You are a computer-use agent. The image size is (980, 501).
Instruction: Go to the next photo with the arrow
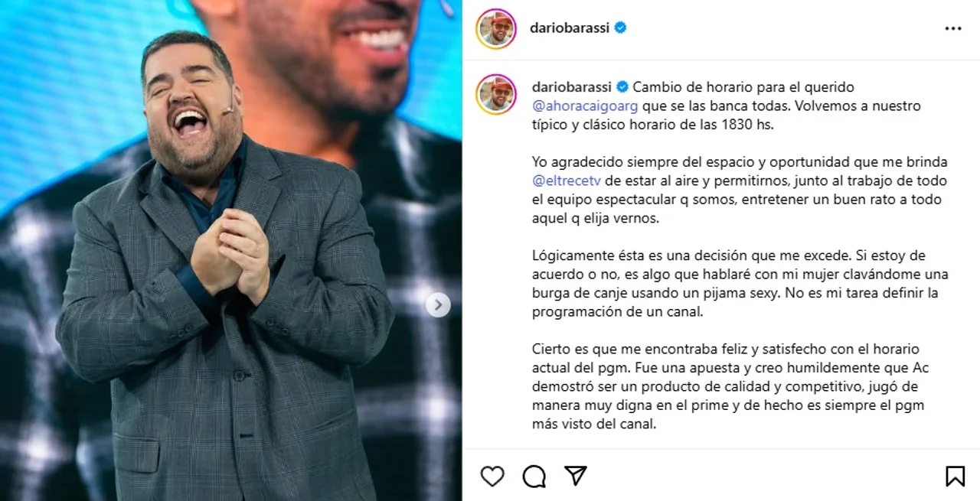(x=438, y=304)
